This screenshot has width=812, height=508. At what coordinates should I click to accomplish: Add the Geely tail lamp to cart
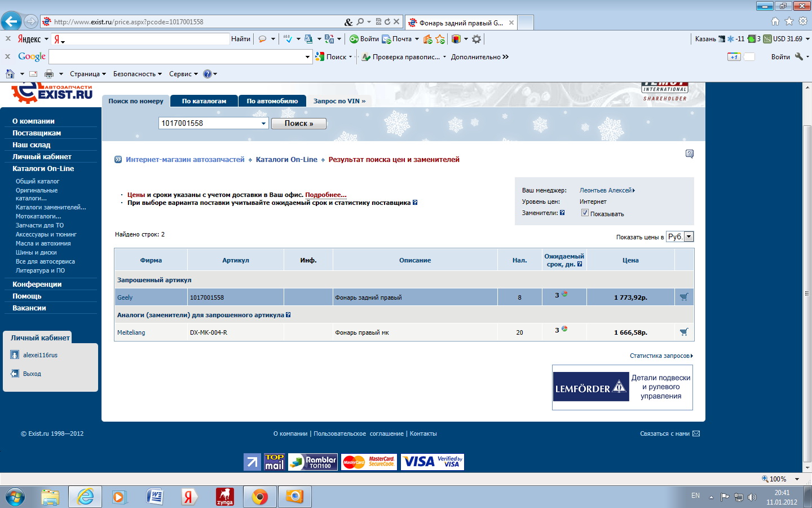tap(684, 297)
